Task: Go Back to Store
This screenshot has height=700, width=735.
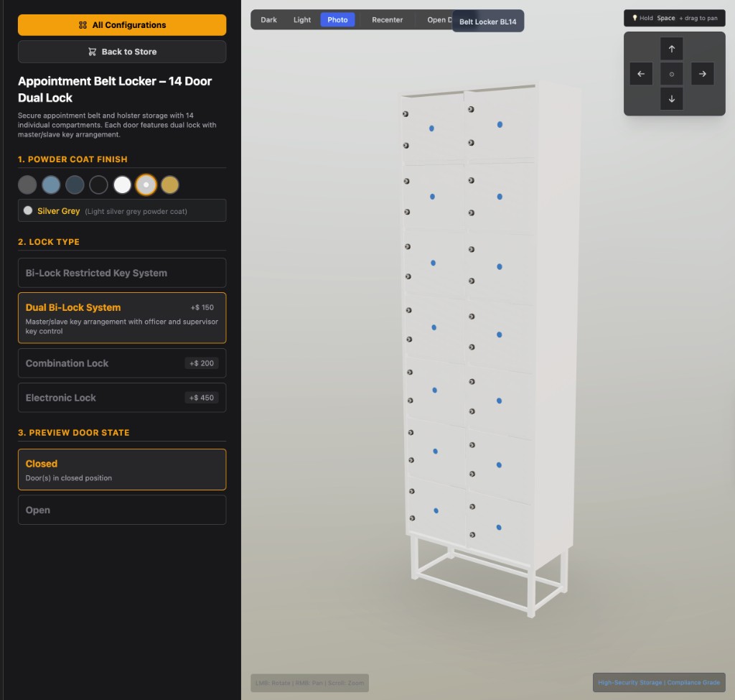Action: pos(122,52)
